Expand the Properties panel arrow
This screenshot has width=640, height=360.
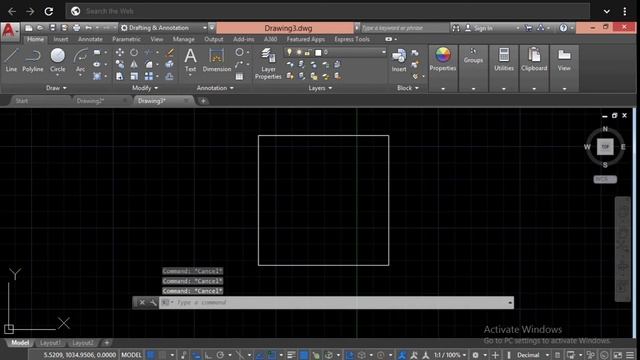[x=443, y=89]
